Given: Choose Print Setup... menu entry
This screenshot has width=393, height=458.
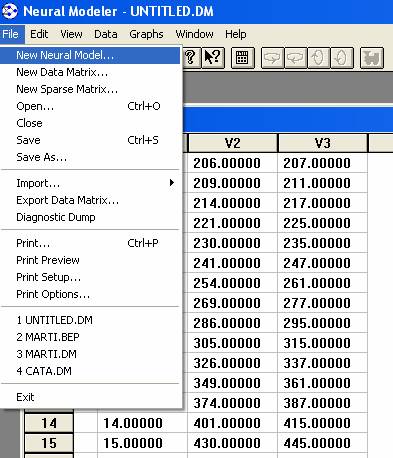Looking at the screenshot, I should click(x=90, y=277).
